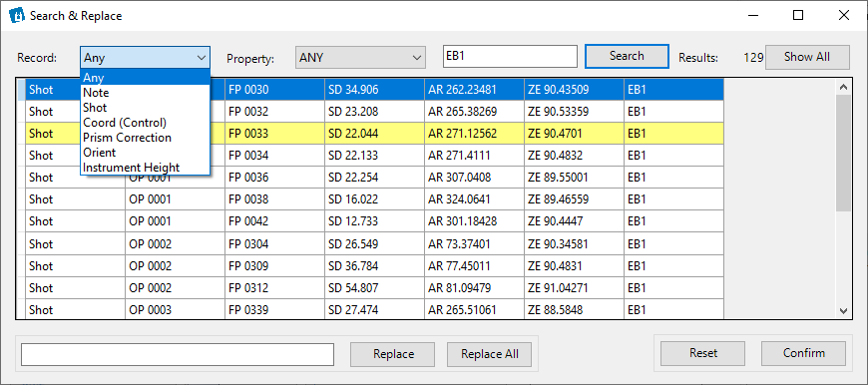Click the Replace All button
This screenshot has width=868, height=385.
[489, 354]
